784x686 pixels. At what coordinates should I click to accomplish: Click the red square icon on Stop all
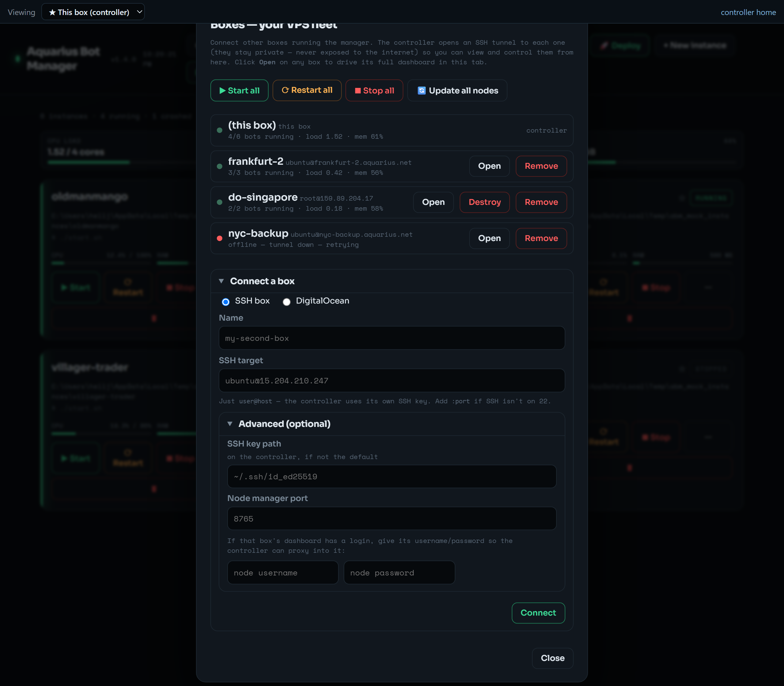coord(358,91)
